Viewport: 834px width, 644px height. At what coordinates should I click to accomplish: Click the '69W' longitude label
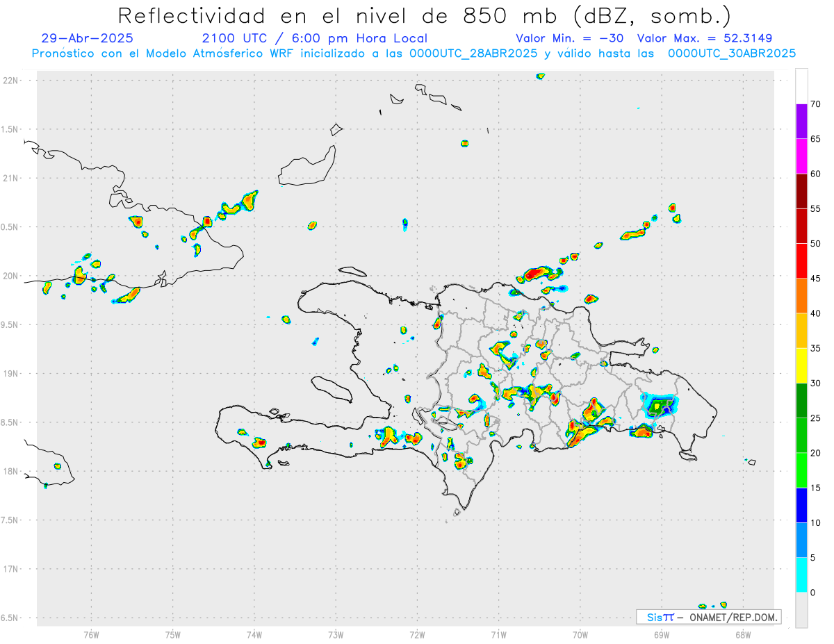click(x=662, y=635)
